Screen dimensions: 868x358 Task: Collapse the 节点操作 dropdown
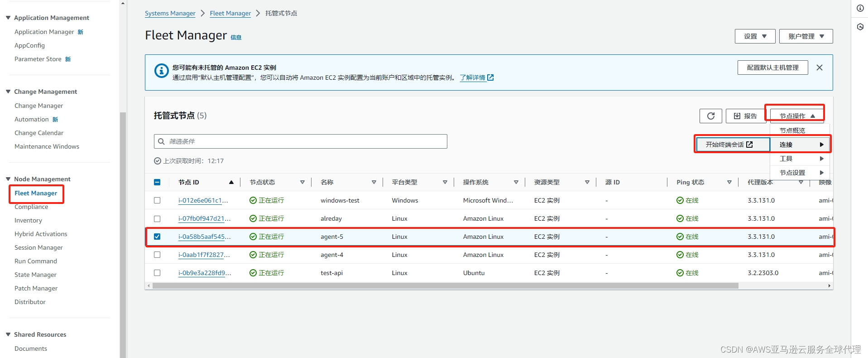pos(797,116)
